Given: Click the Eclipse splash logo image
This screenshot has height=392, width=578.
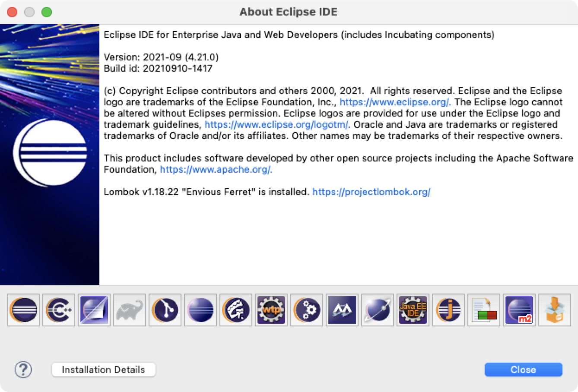Looking at the screenshot, I should 50,155.
